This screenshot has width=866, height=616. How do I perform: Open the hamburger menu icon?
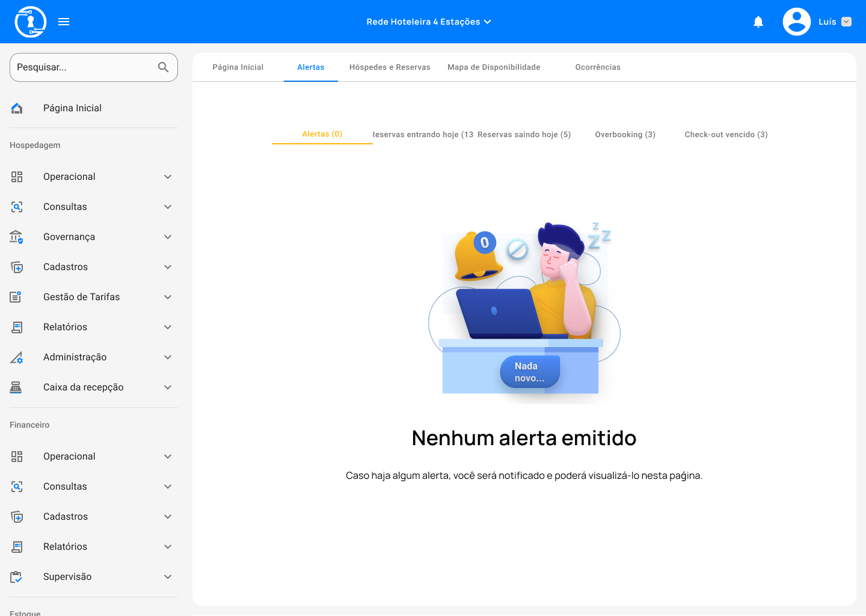point(64,22)
